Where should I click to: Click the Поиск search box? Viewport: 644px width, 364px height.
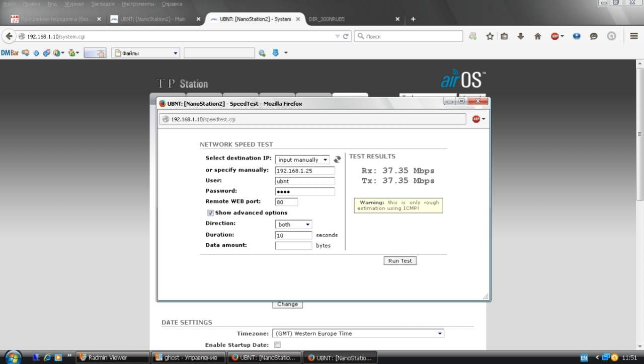coord(409,36)
